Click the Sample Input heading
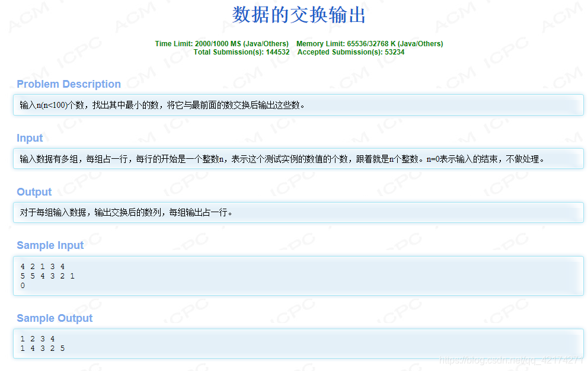Image resolution: width=588 pixels, height=371 pixels. [50, 245]
